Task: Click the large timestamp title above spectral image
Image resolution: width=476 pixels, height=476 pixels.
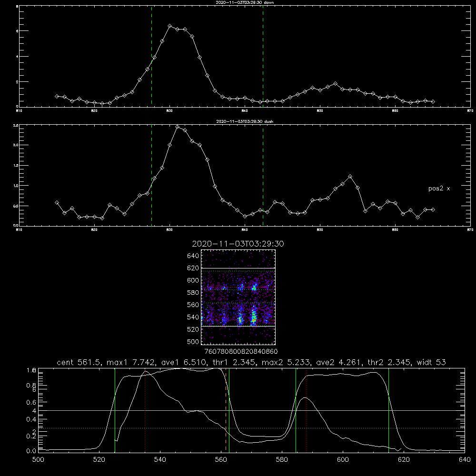Action: point(238,244)
